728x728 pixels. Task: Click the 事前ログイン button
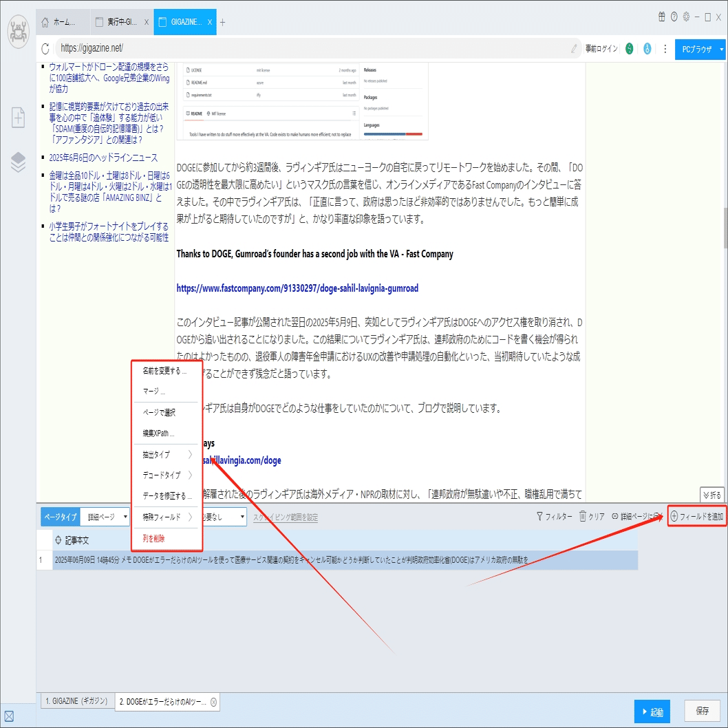click(x=601, y=48)
